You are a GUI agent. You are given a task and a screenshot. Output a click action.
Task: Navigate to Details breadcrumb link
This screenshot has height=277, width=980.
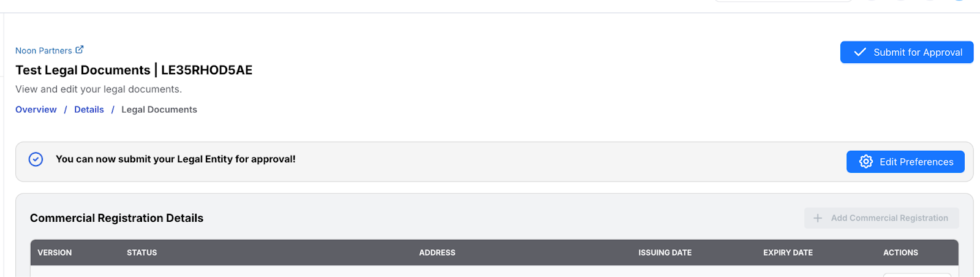[89, 110]
